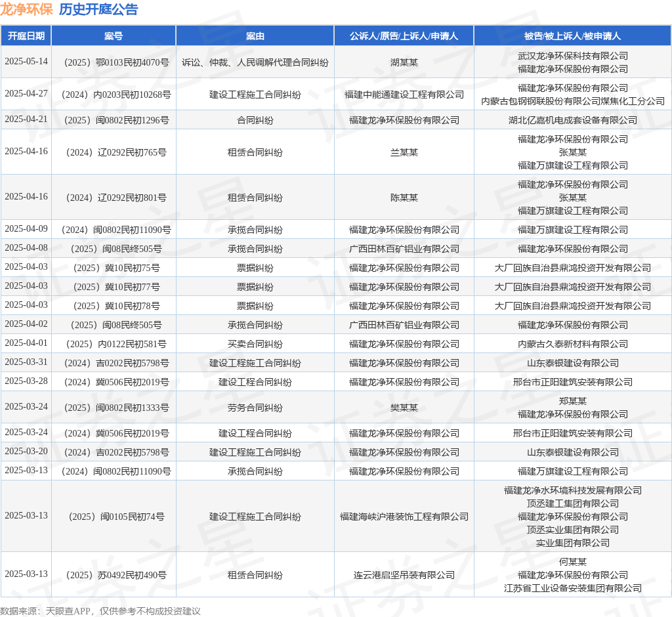Click defendant 内蒙古久泰新材料有限公司
The width and height of the screenshot is (672, 617).
click(x=572, y=345)
